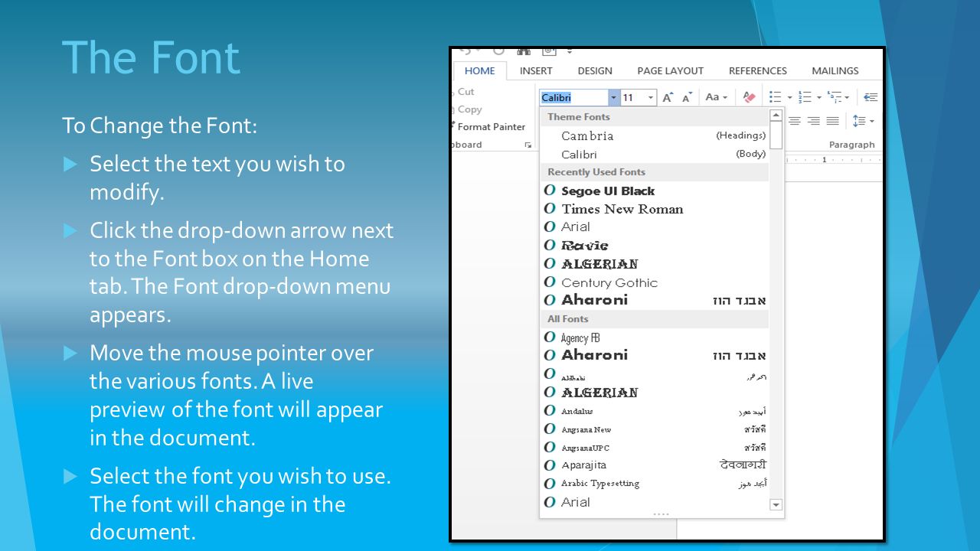Click inside the Calibri font name box
Viewport: 980px width, 551px height.
click(x=574, y=97)
